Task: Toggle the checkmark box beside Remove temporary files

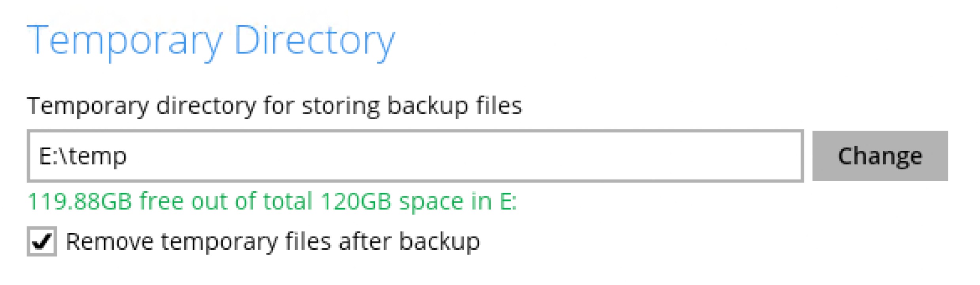Action: click(42, 241)
